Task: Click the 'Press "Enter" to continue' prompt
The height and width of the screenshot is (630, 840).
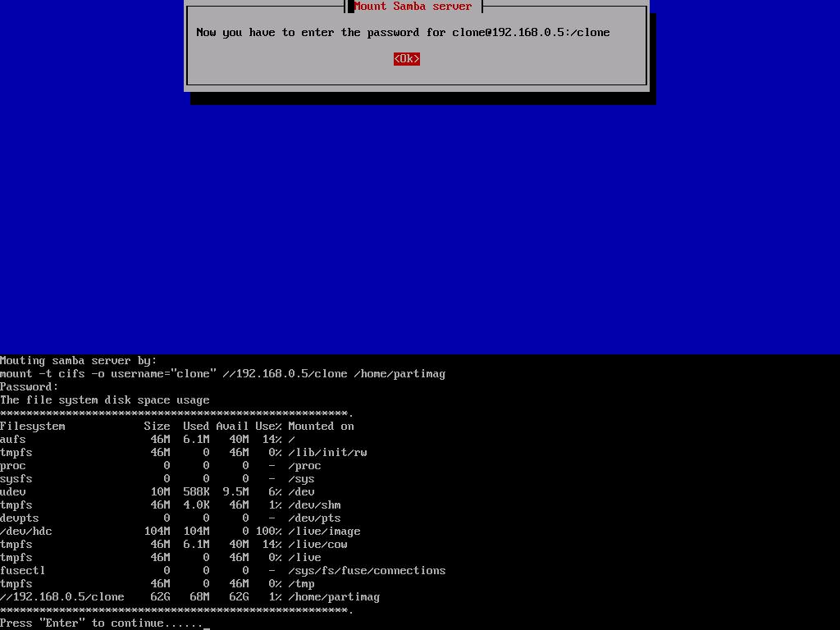Action: (101, 623)
